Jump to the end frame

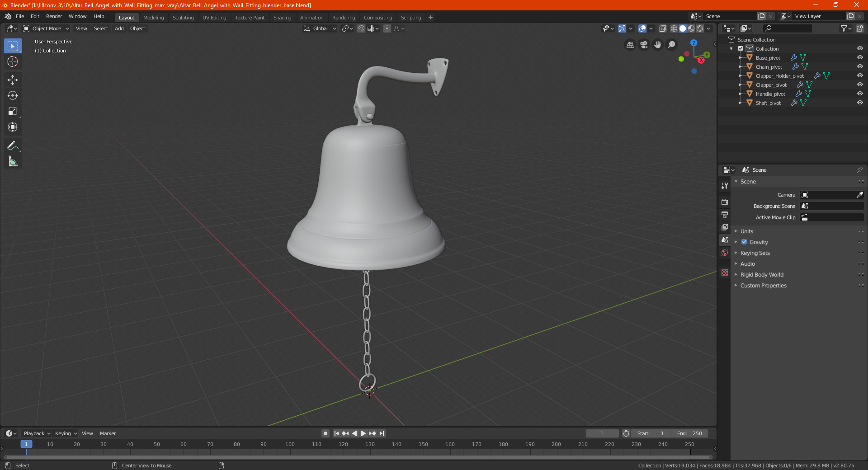point(382,433)
